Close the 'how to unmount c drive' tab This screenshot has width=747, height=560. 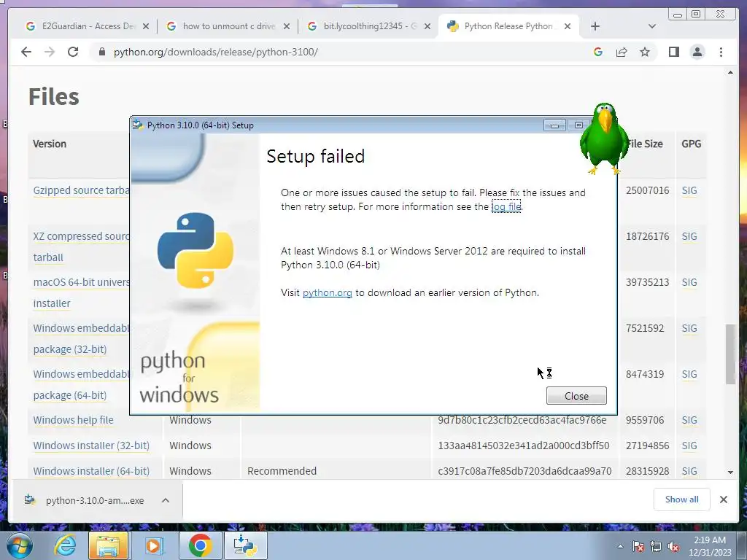[x=286, y=26]
